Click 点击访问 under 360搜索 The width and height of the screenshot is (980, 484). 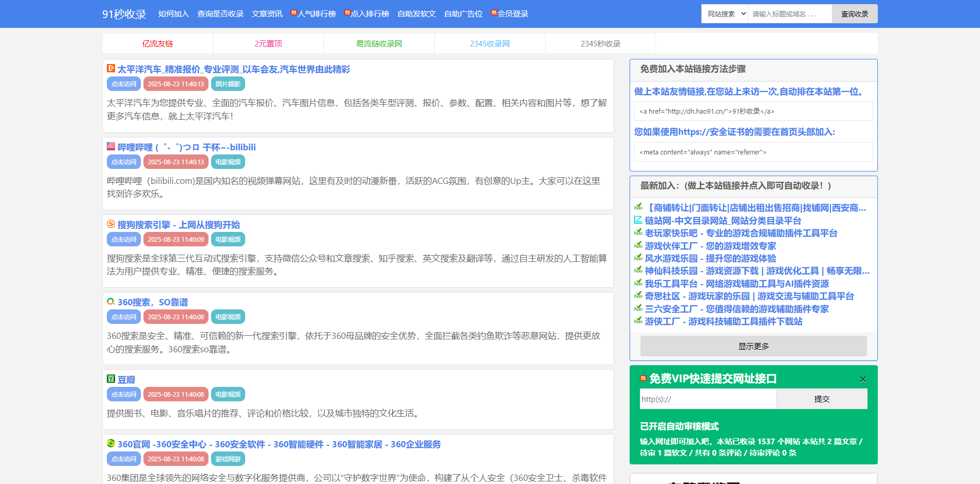click(x=124, y=317)
